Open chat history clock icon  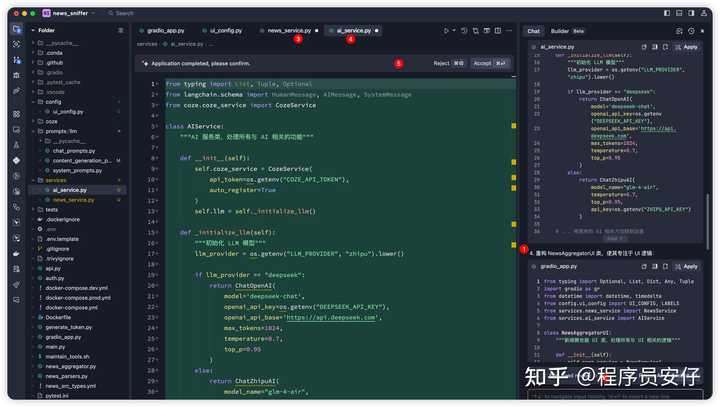[x=691, y=31]
